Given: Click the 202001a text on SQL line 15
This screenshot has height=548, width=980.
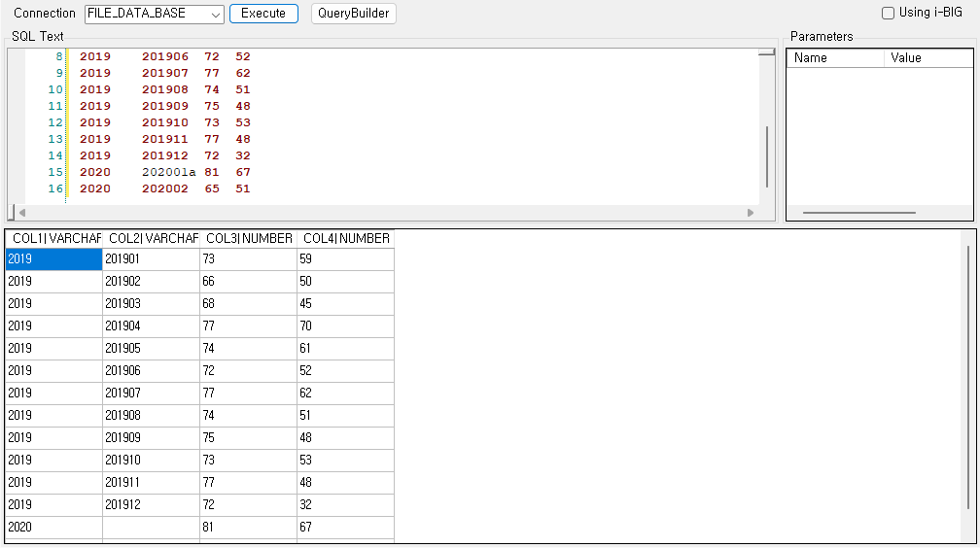Looking at the screenshot, I should click(x=168, y=172).
